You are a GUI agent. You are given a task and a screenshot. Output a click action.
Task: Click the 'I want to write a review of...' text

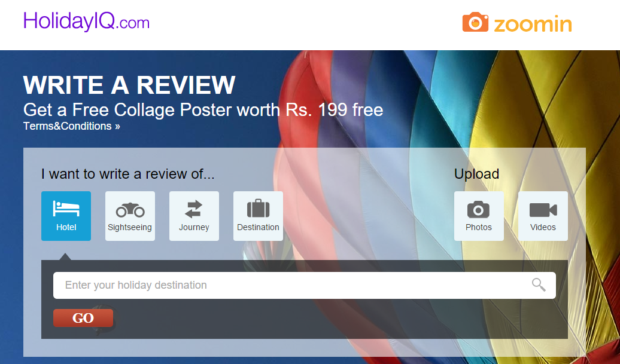coord(127,174)
